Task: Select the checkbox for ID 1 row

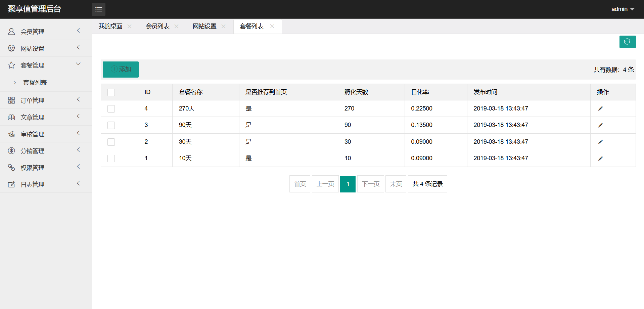Action: (111, 159)
